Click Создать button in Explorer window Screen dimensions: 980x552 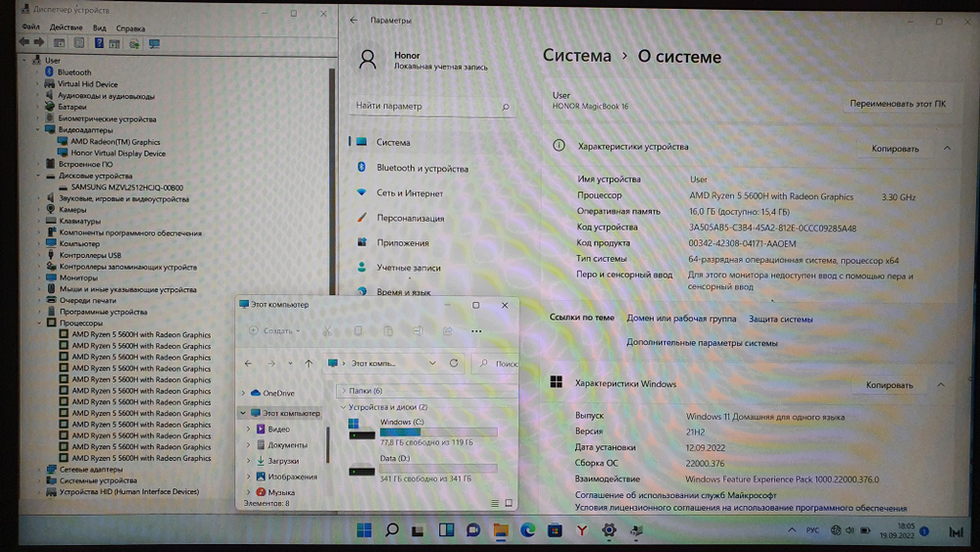pos(275,330)
